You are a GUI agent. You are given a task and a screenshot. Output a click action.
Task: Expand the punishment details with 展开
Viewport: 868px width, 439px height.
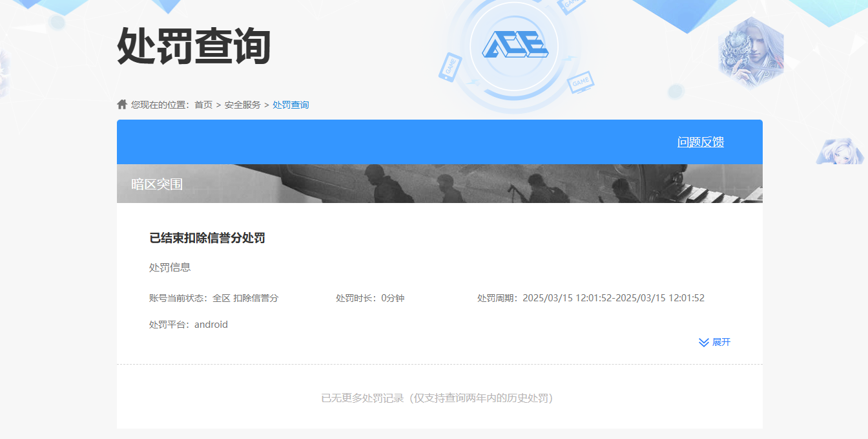pyautogui.click(x=721, y=342)
